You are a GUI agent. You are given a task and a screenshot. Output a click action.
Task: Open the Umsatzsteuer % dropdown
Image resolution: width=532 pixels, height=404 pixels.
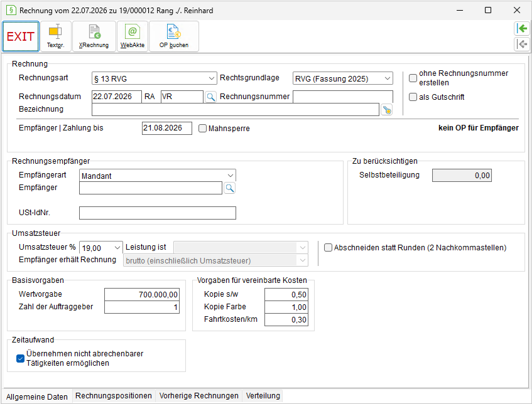click(100, 248)
